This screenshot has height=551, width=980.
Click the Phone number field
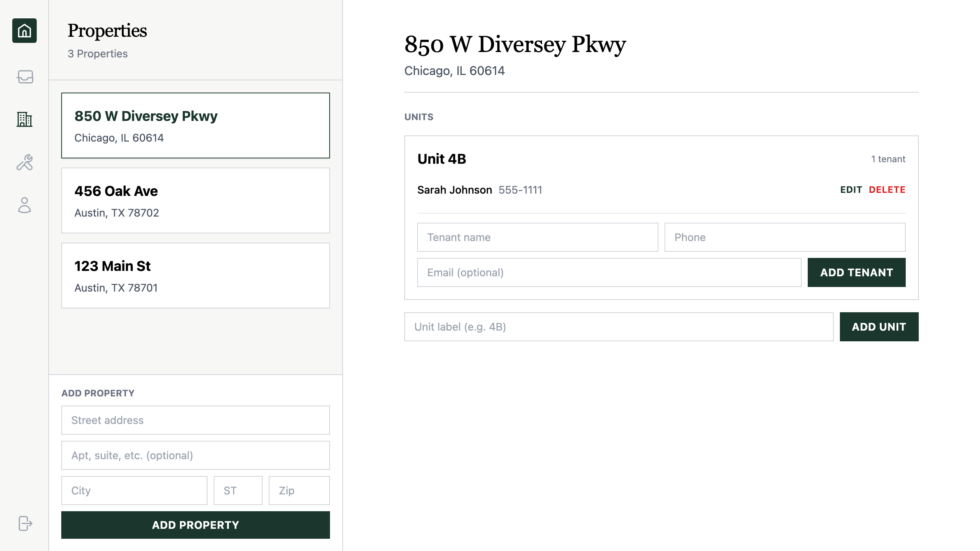point(785,237)
